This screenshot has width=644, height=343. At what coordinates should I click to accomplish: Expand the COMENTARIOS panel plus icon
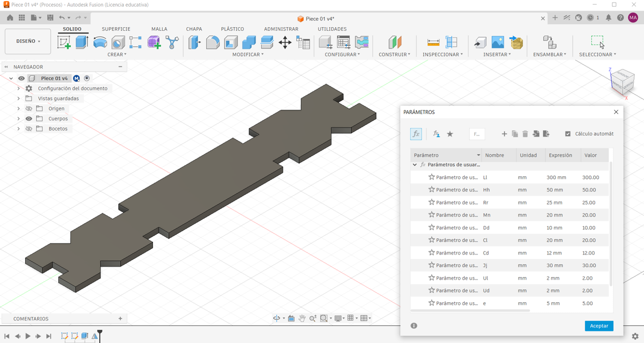click(x=120, y=318)
